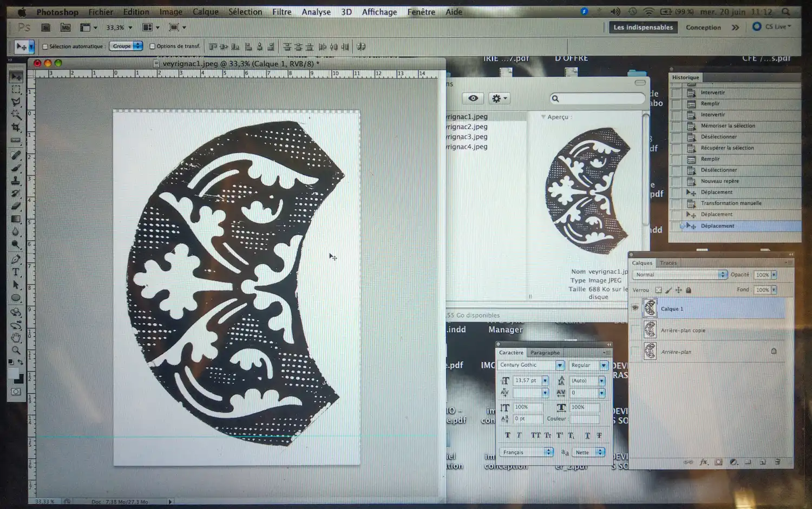Screen dimensions: 812x509
Task: Click the Finder search field
Action: [x=598, y=98]
